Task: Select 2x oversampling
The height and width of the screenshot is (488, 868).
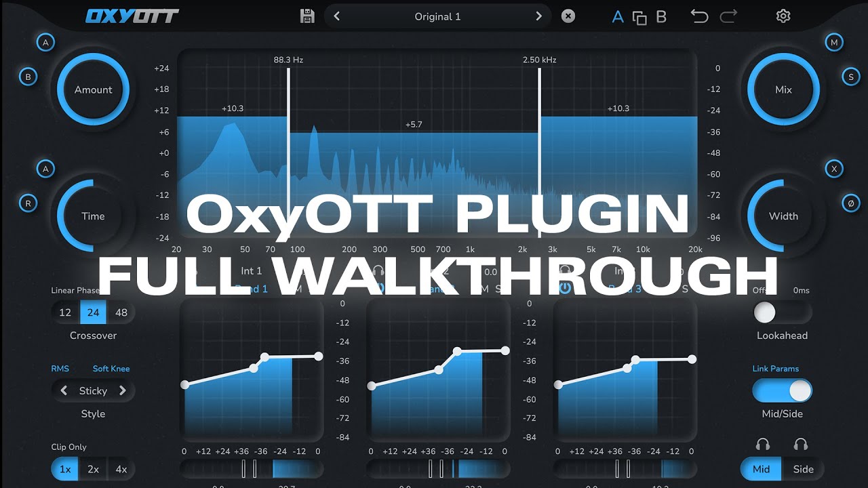Action: (x=93, y=469)
